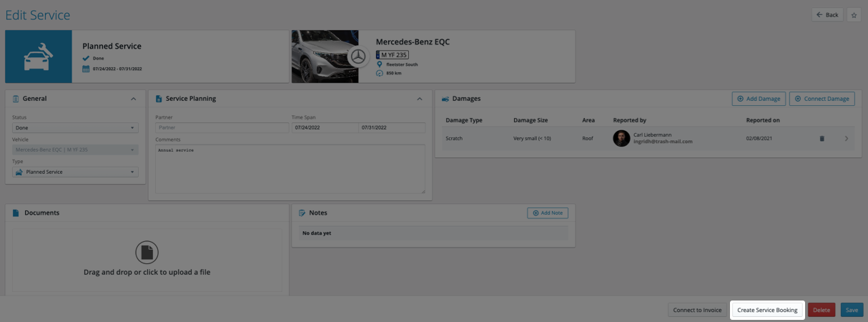Screen dimensions: 868x322
Task: Click the Damage Type column header
Action: 464,120
